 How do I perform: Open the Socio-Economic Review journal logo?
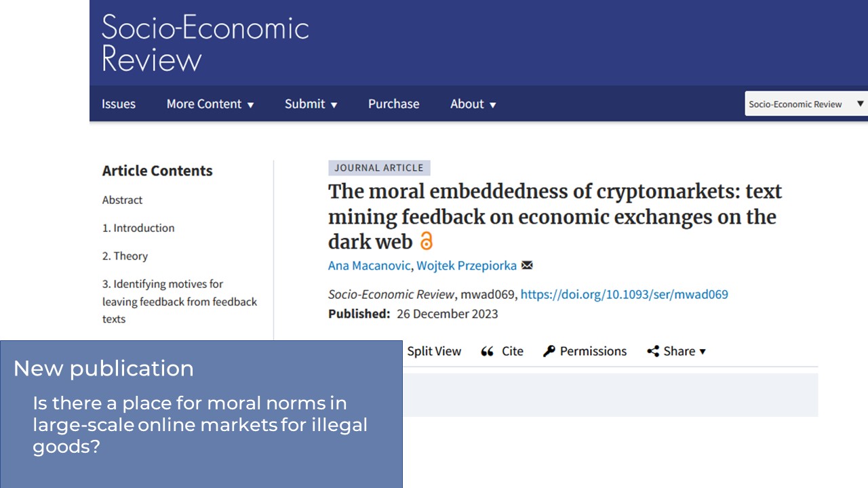tap(205, 43)
